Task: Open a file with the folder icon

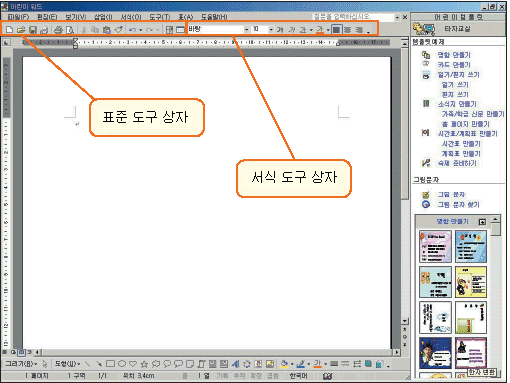Action: click(21, 30)
